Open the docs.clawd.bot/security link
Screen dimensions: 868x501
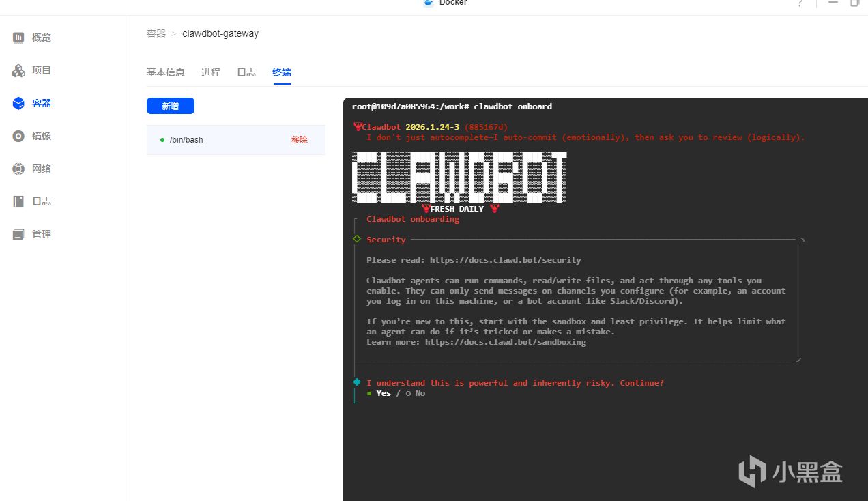pos(505,260)
